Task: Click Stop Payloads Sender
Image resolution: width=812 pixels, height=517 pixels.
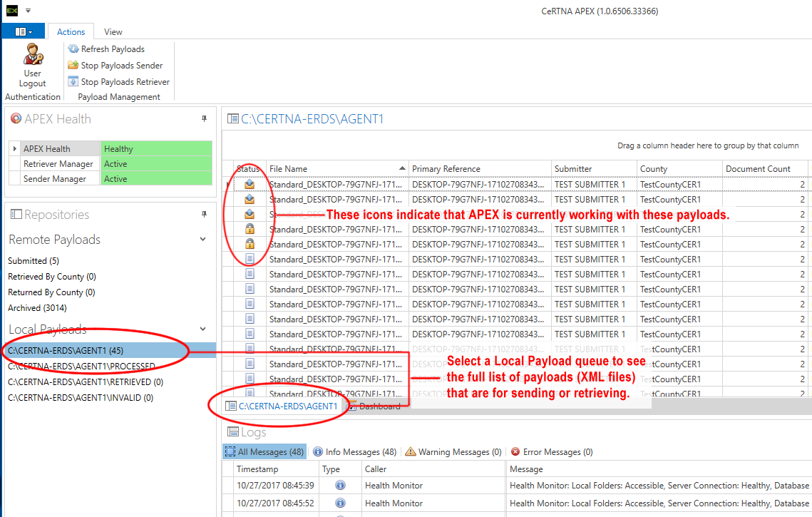Action: (x=115, y=66)
